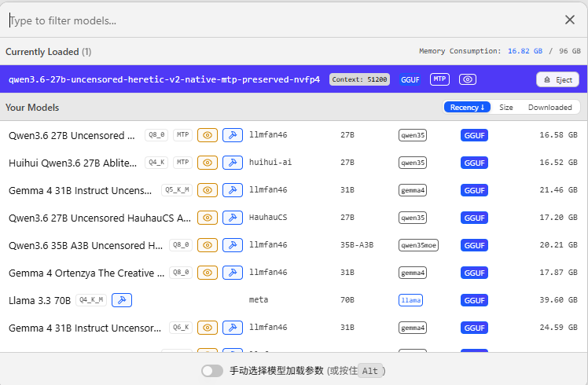This screenshot has width=588, height=385.
Task: Click the eye icon for Gemma 4 31B Q6_K
Action: click(208, 328)
